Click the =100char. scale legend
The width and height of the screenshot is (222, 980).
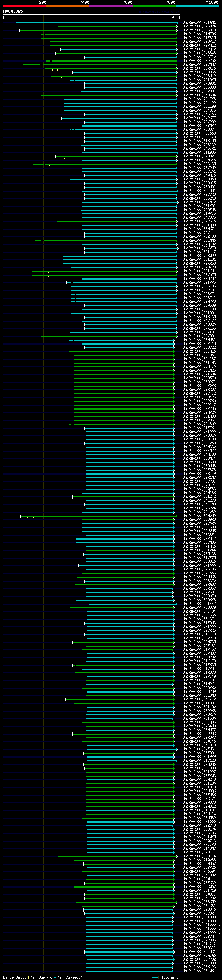[165, 977]
